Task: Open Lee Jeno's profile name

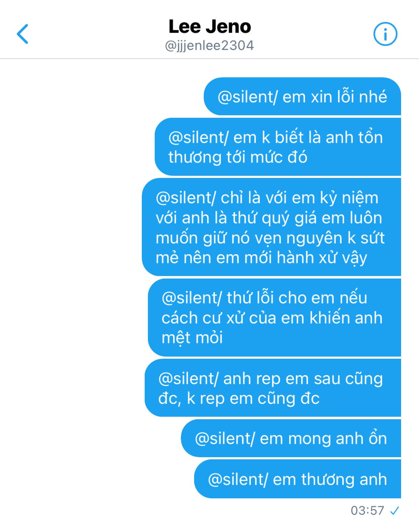Action: tap(209, 26)
